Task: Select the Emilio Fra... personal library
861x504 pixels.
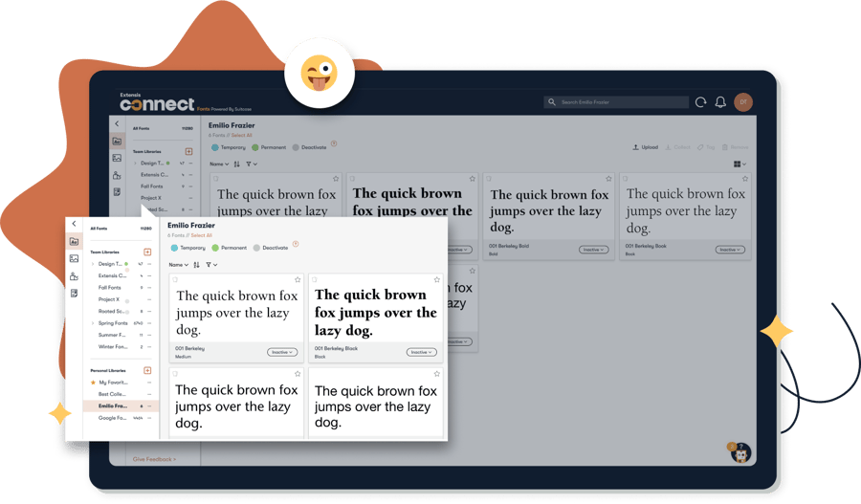Action: (x=121, y=406)
